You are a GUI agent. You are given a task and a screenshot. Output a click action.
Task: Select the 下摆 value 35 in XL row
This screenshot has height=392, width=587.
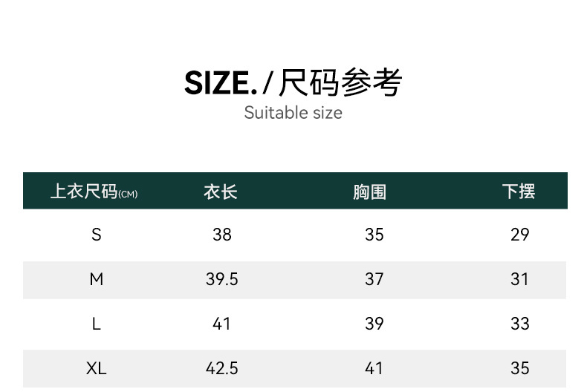click(520, 368)
